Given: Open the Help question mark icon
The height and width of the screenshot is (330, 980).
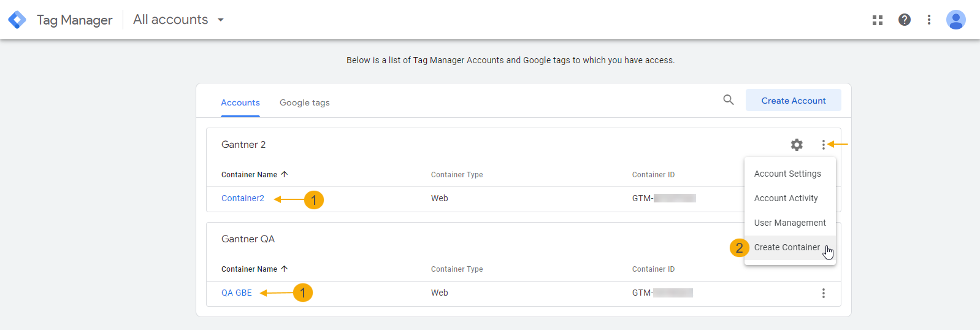Looking at the screenshot, I should [904, 20].
